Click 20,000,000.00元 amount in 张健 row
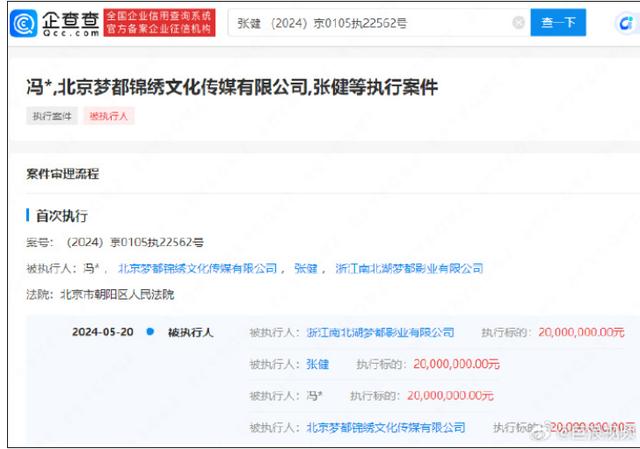 pos(456,364)
